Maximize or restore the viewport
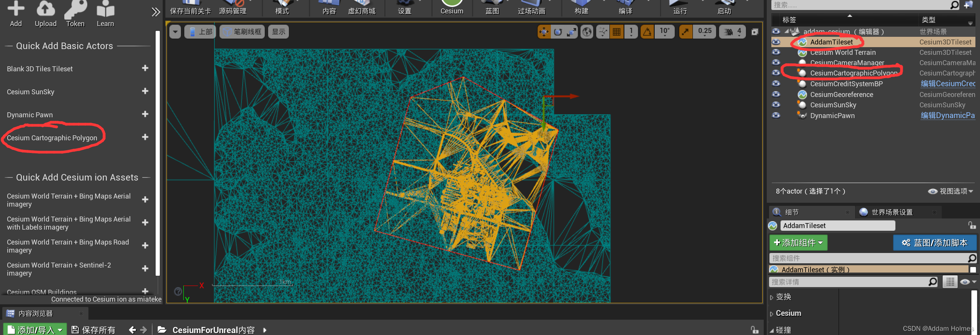 [x=755, y=32]
